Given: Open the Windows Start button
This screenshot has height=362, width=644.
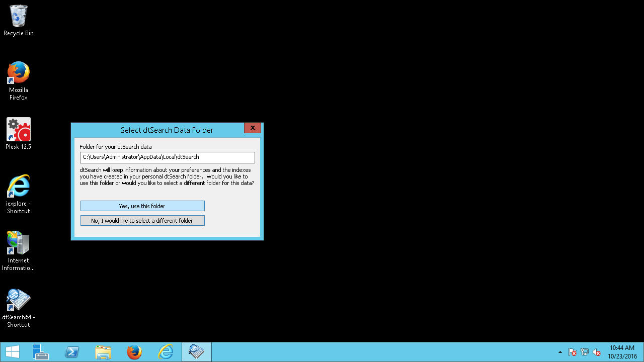Looking at the screenshot, I should [13, 352].
